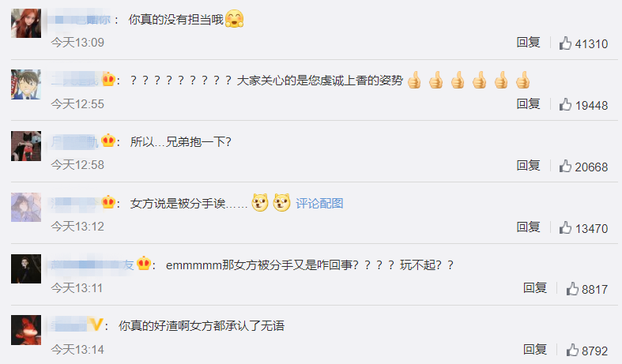The image size is (622, 364).
Task: Like the comment with 41310 likes
Action: coord(565,43)
